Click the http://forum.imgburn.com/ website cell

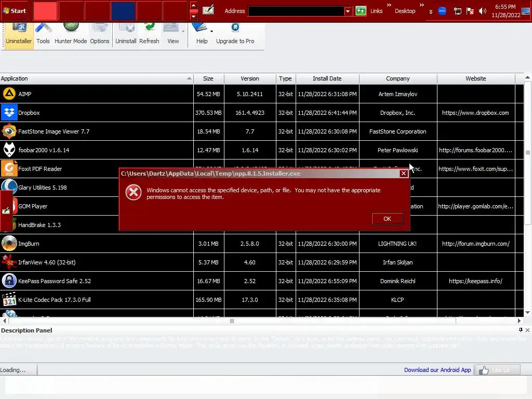[476, 244]
